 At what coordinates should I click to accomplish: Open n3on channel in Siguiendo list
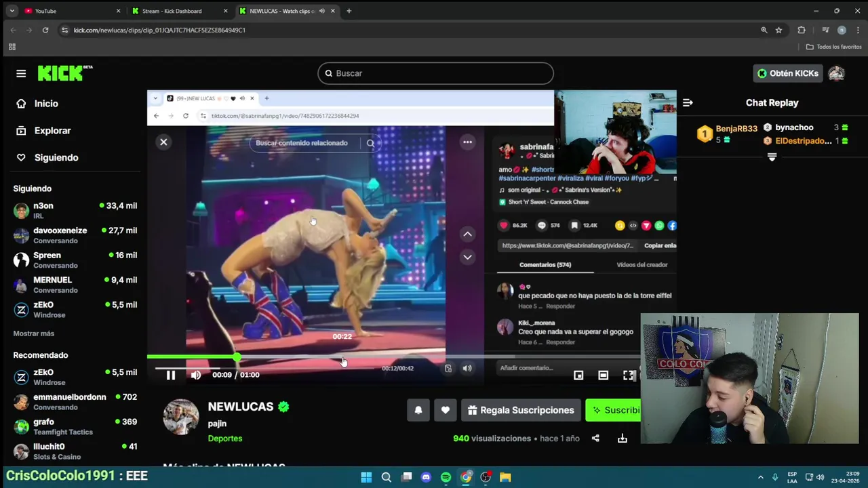(75, 210)
